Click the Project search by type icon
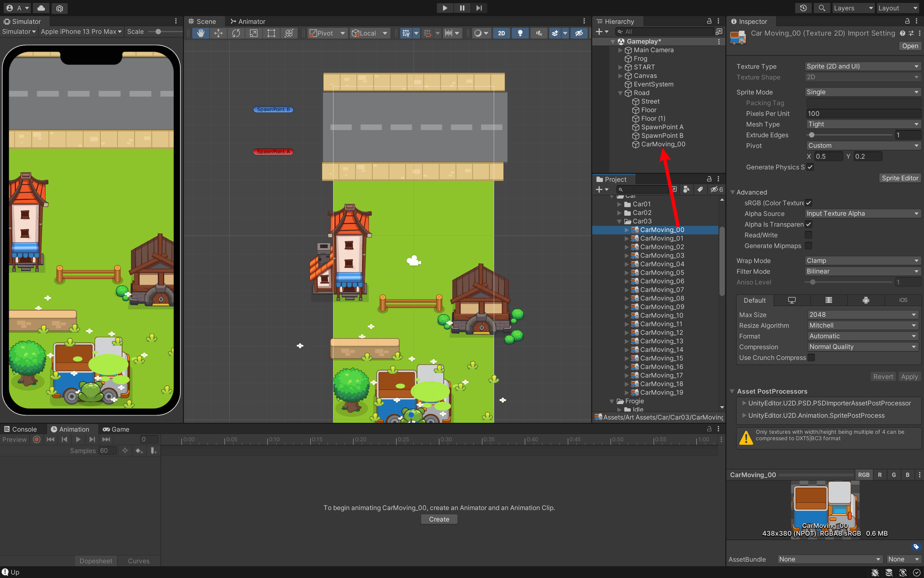The image size is (924, 578). tap(686, 189)
